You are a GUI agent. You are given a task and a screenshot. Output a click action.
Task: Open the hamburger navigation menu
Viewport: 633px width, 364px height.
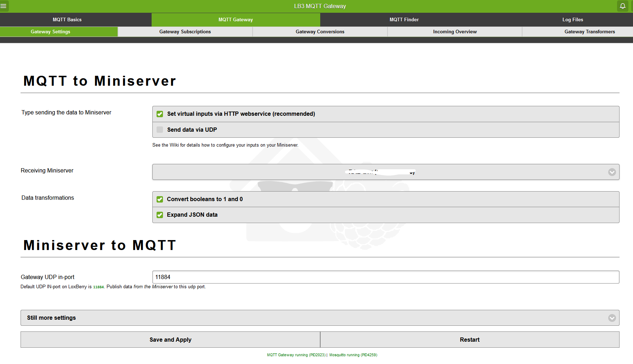point(4,6)
